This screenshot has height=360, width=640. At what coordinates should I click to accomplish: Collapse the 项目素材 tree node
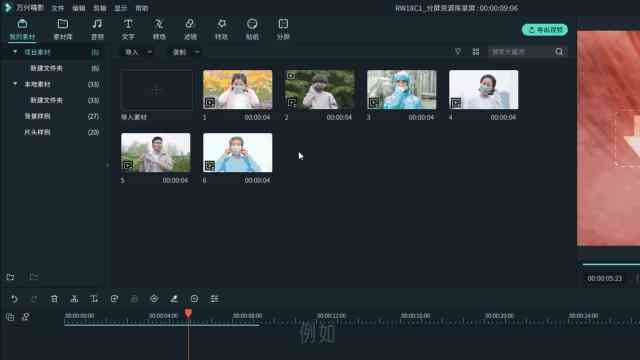15,52
